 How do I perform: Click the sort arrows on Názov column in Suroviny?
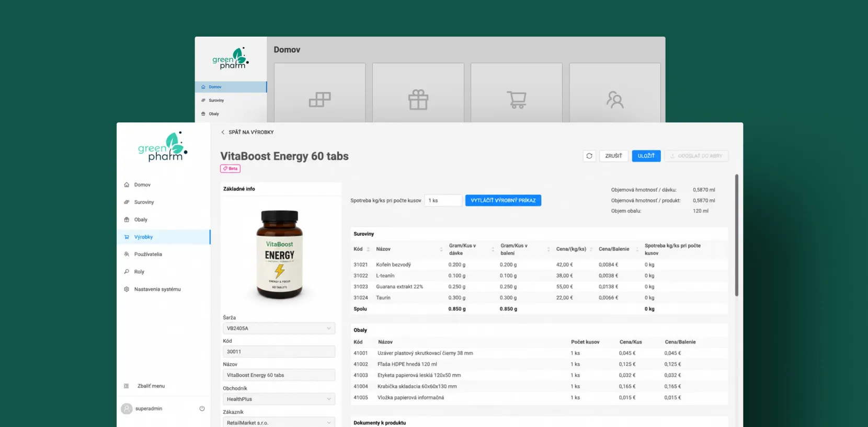point(441,249)
